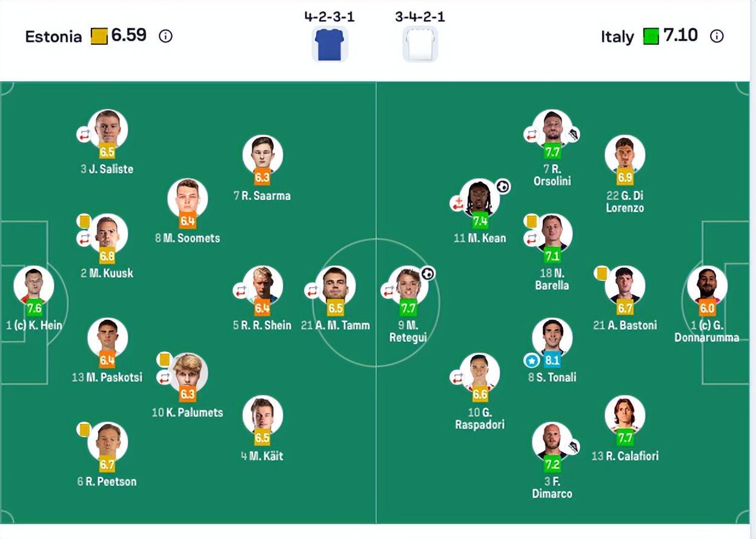This screenshot has height=539, width=756.
Task: Select the M. Käit player name
Action: point(262,456)
